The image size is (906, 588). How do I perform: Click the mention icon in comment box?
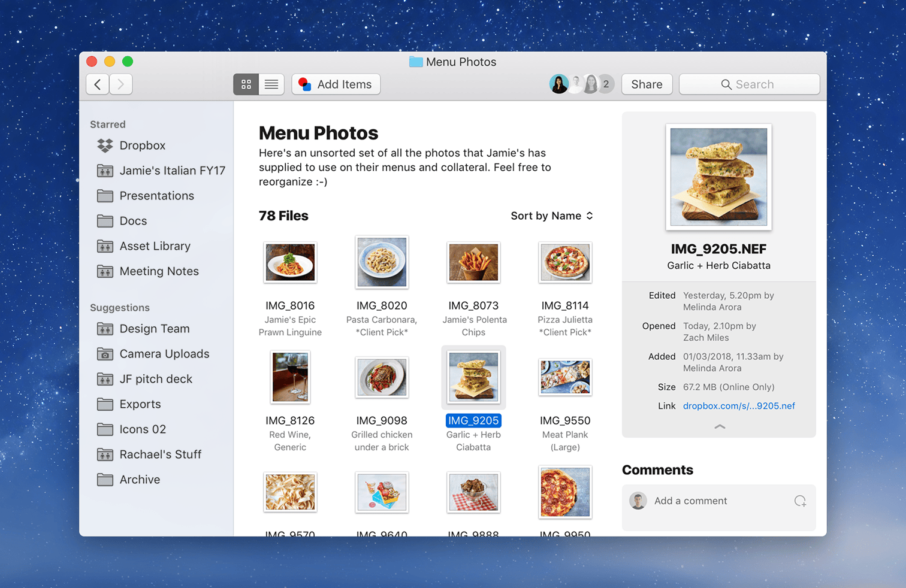(800, 501)
